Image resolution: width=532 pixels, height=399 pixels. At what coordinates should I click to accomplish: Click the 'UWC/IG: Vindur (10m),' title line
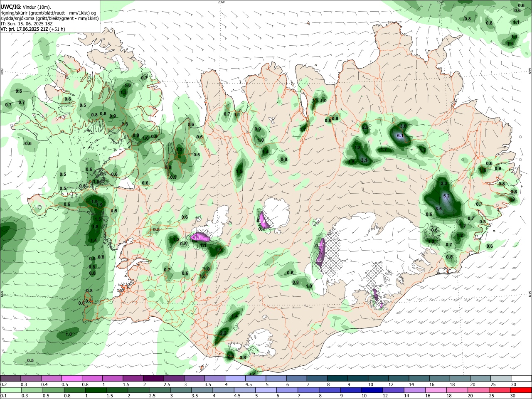point(26,7)
